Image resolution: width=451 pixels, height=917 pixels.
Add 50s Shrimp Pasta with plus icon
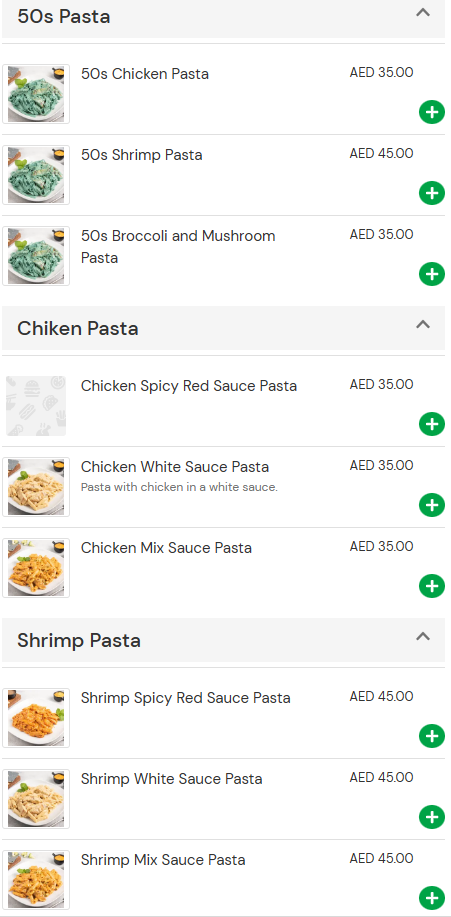(432, 192)
